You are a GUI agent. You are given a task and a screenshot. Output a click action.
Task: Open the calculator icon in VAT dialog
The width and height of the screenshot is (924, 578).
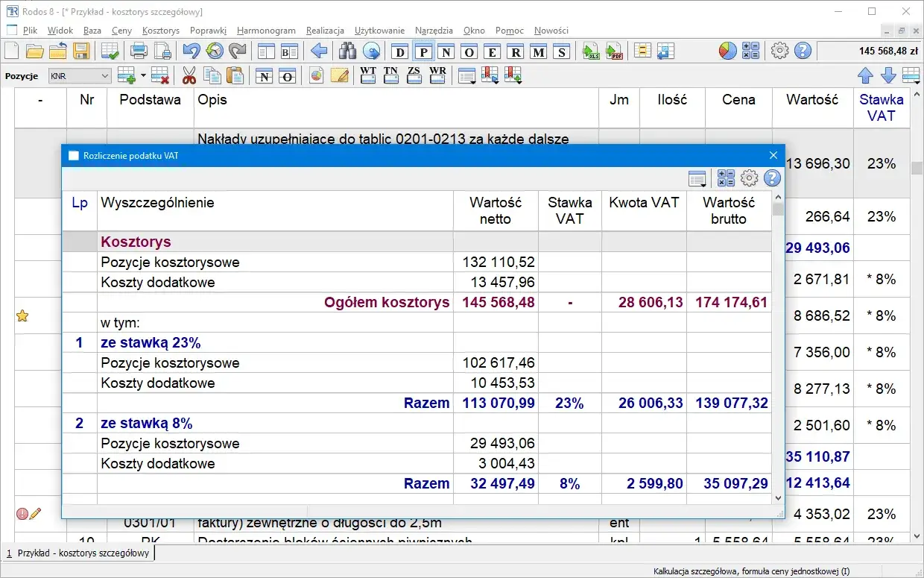725,178
